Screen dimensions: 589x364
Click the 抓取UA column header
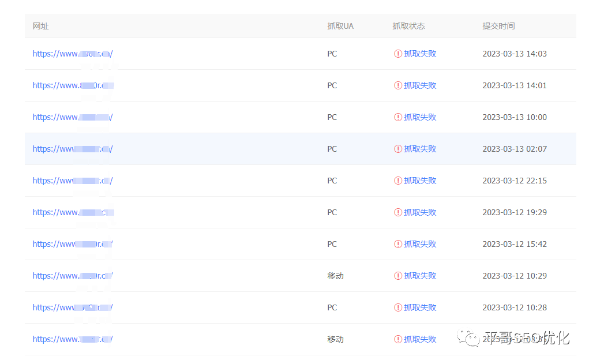coord(340,26)
